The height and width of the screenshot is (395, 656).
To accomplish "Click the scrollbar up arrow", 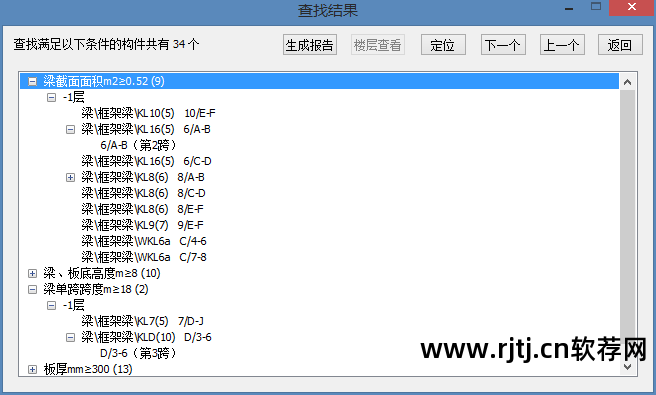I will [627, 82].
